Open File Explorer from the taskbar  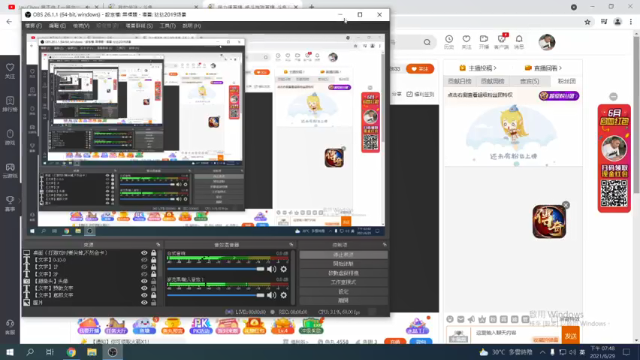(x=91, y=352)
